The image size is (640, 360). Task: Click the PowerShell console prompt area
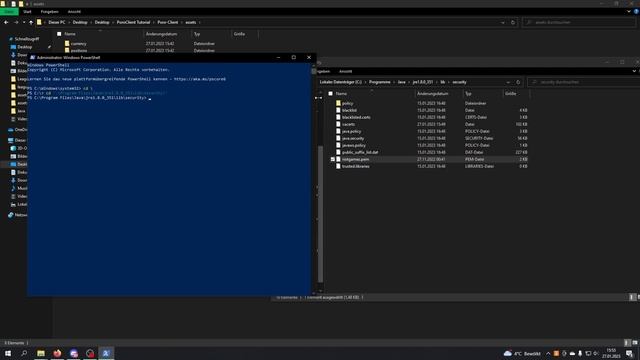click(x=169, y=178)
